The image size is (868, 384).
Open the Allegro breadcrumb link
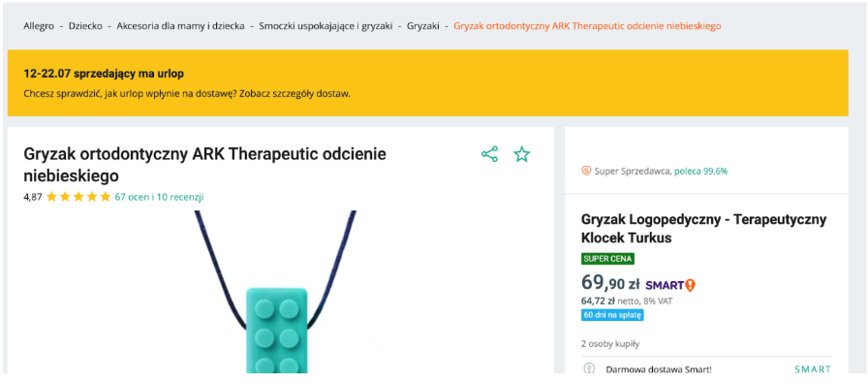(x=39, y=26)
